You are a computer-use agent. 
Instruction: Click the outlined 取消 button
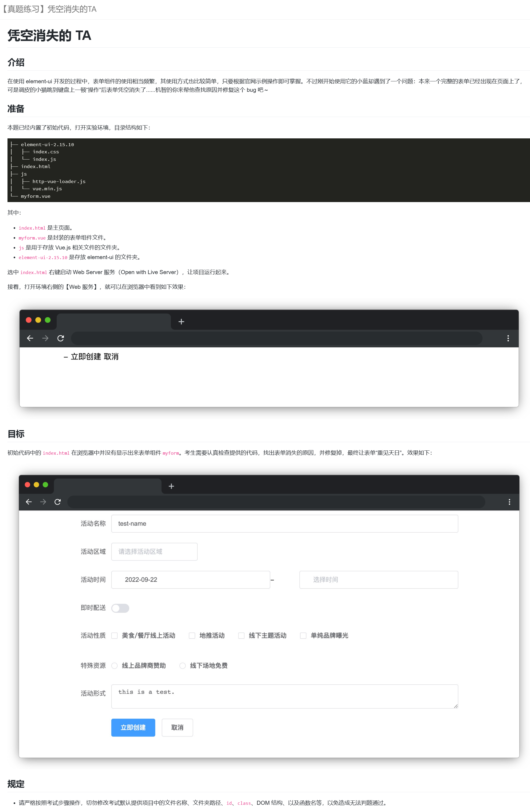[x=177, y=727]
